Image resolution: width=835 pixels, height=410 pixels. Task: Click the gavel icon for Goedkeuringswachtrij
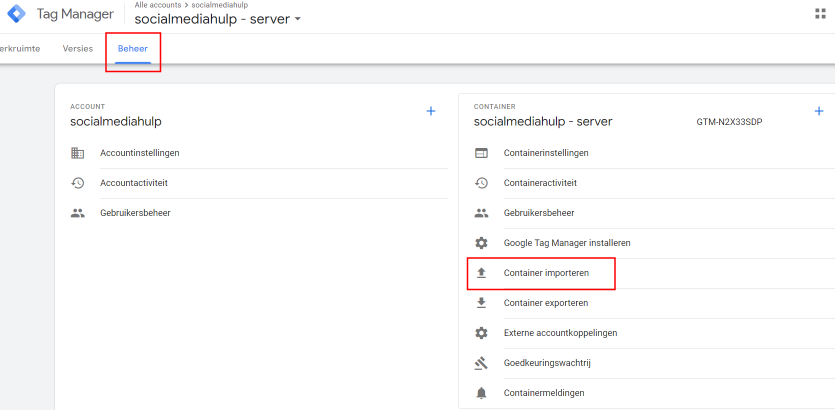[481, 363]
